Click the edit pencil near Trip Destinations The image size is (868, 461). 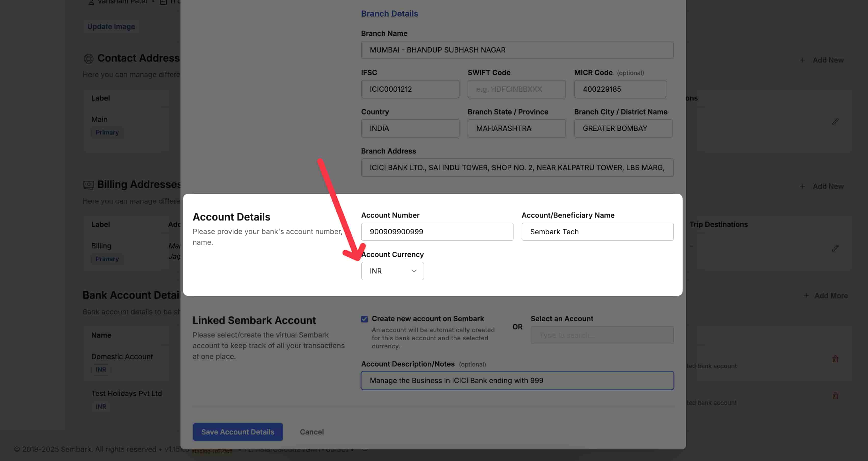click(x=836, y=248)
